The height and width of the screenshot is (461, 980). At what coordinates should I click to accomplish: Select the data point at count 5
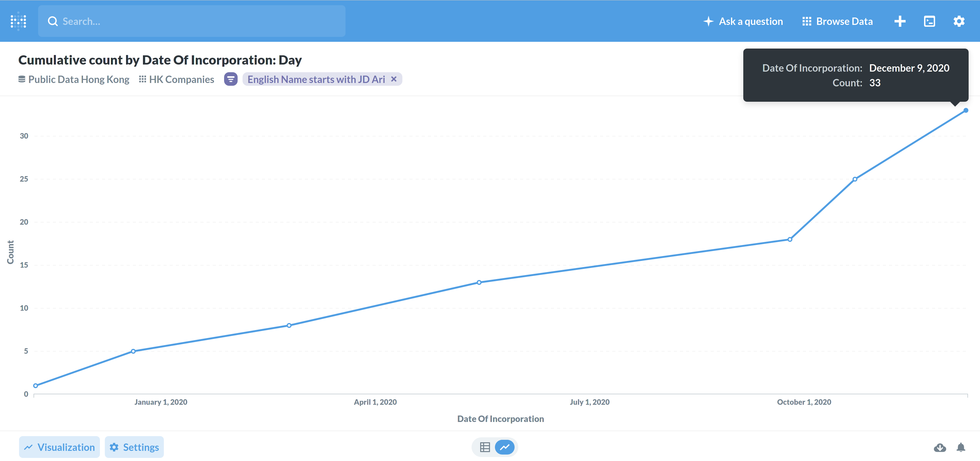[133, 351]
